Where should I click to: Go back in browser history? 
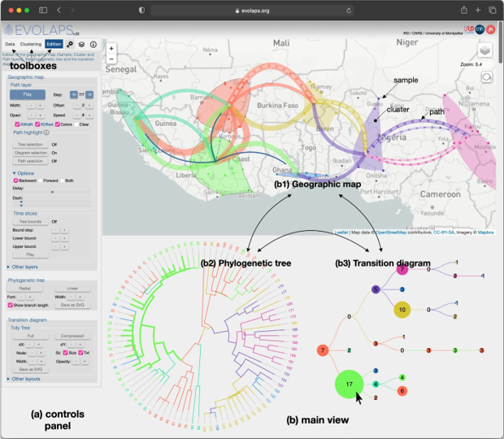(59, 11)
